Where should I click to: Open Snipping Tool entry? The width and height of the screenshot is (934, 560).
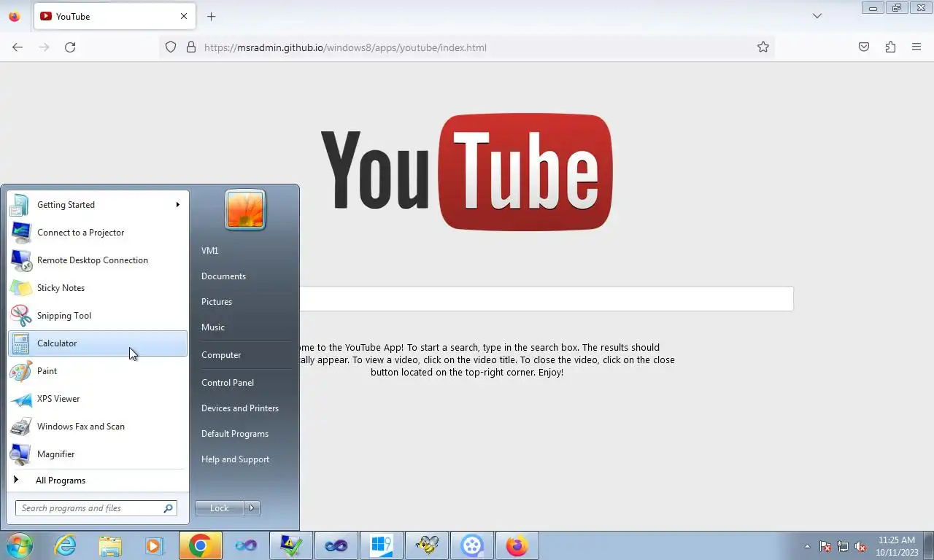click(x=98, y=316)
